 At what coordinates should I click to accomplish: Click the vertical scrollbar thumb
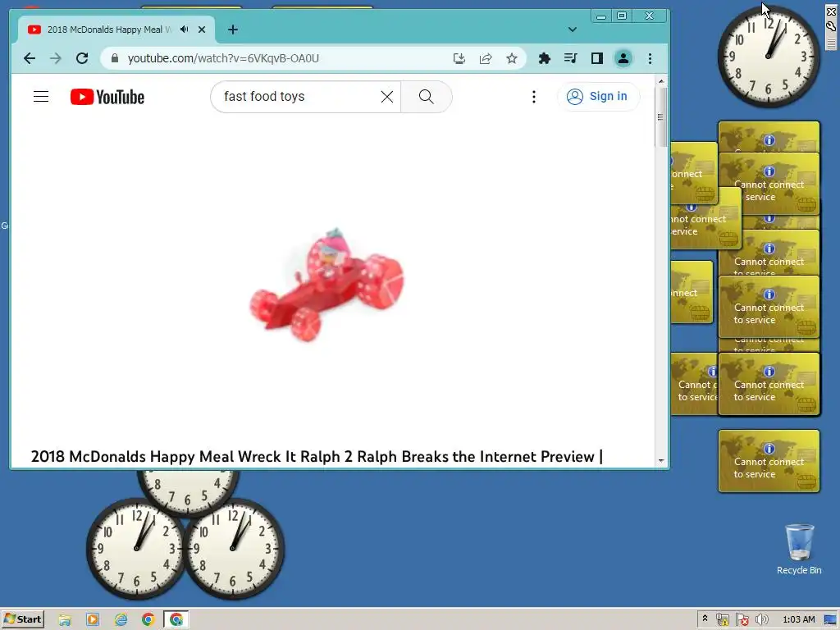(x=661, y=116)
